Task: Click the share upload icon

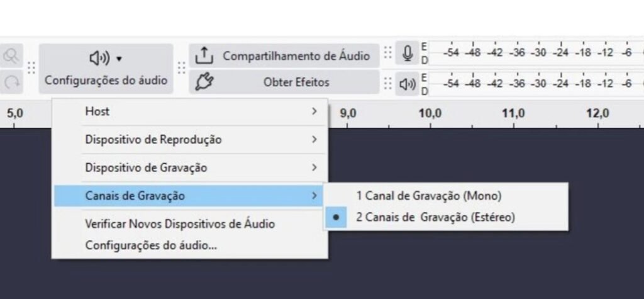Action: pyautogui.click(x=204, y=55)
